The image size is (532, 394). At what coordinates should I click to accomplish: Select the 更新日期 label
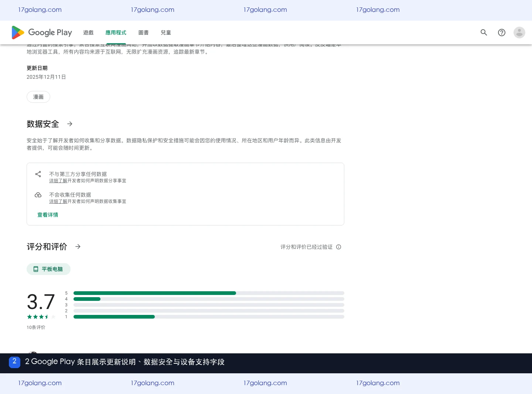tap(37, 68)
